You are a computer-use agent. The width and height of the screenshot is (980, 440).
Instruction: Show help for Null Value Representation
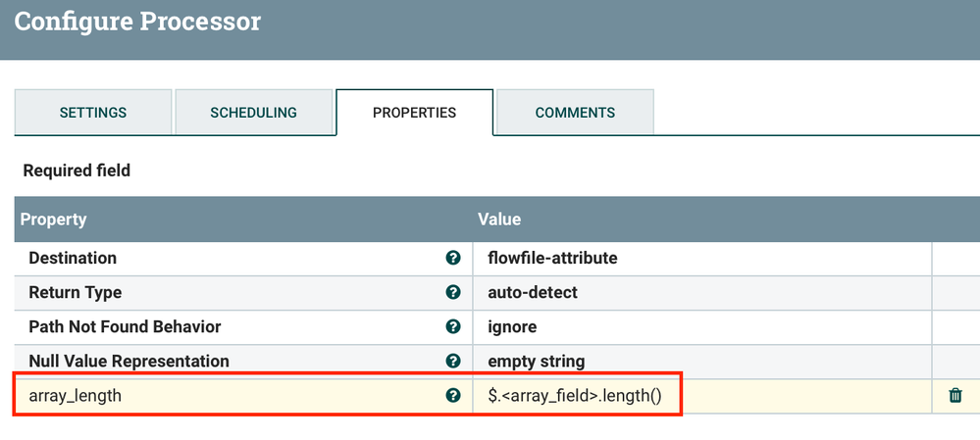point(453,361)
